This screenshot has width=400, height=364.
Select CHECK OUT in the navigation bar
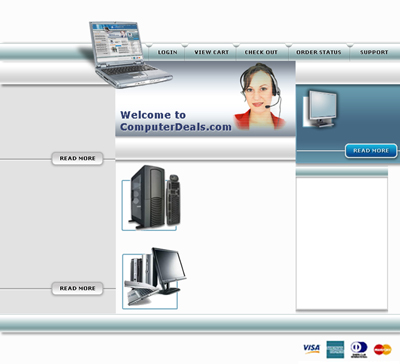[x=261, y=52]
